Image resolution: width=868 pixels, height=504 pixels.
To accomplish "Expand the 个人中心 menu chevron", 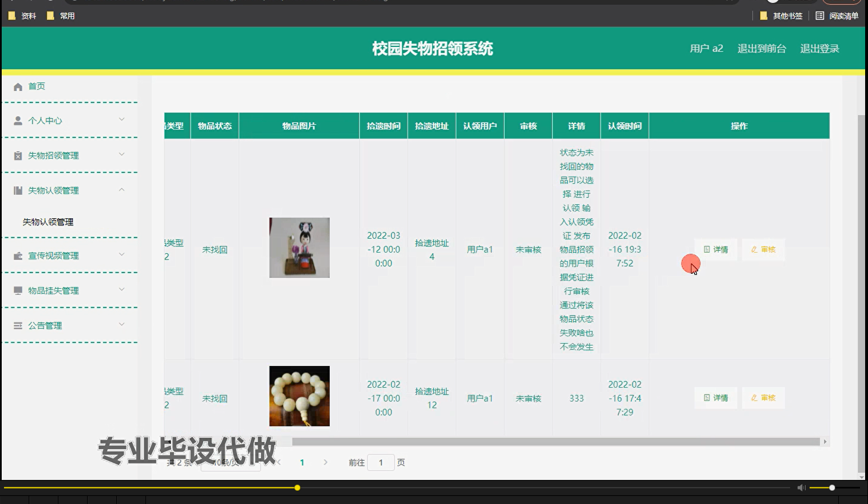I will (x=121, y=120).
